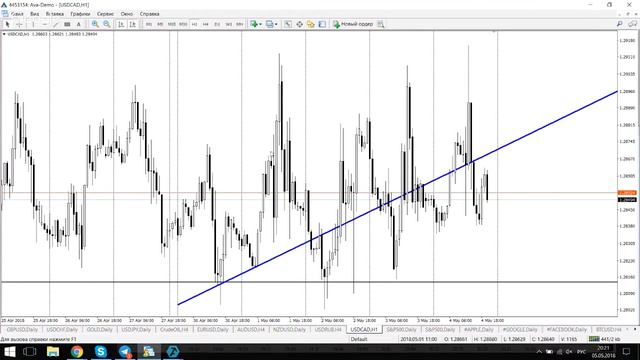Switch to the GBPUSD,Daily chart tab

[x=22, y=329]
